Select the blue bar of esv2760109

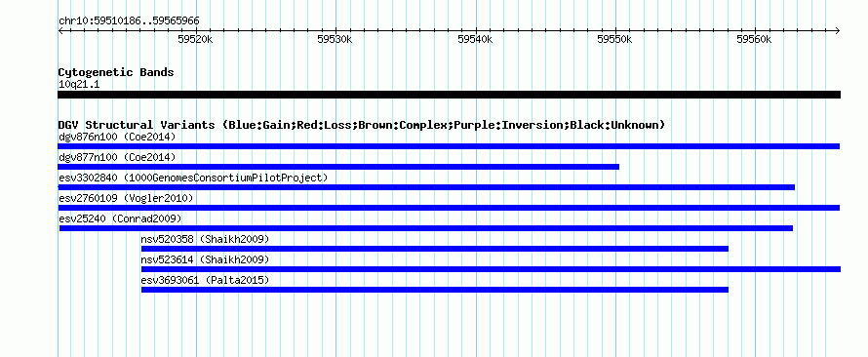[x=449, y=208]
